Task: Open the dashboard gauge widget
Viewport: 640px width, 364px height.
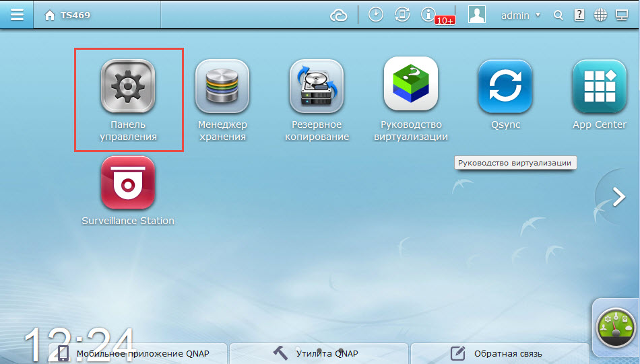Action: (616, 327)
